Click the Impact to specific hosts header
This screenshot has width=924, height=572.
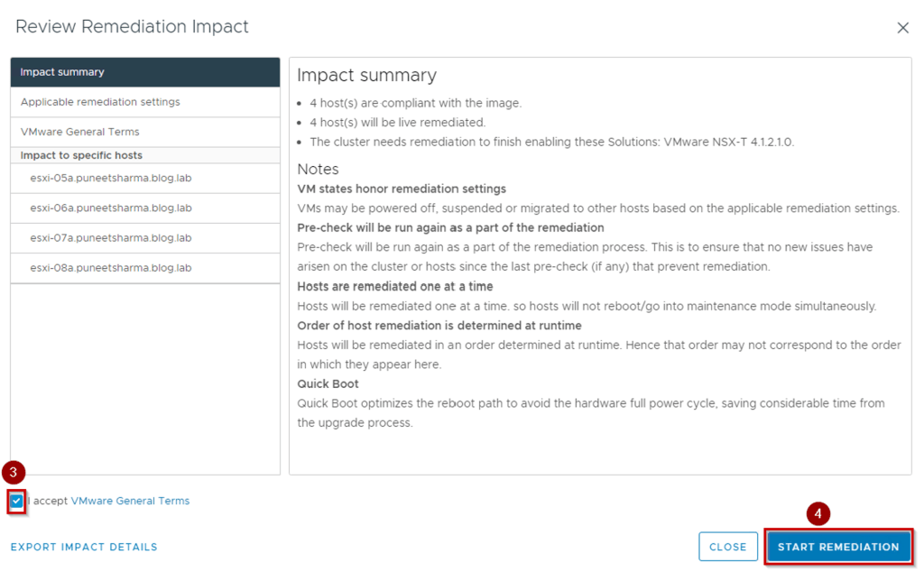click(81, 155)
